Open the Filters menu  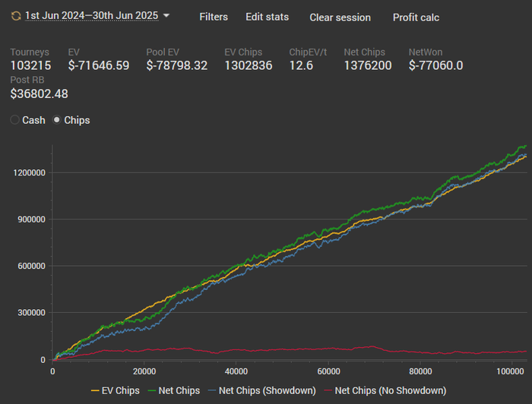(214, 17)
